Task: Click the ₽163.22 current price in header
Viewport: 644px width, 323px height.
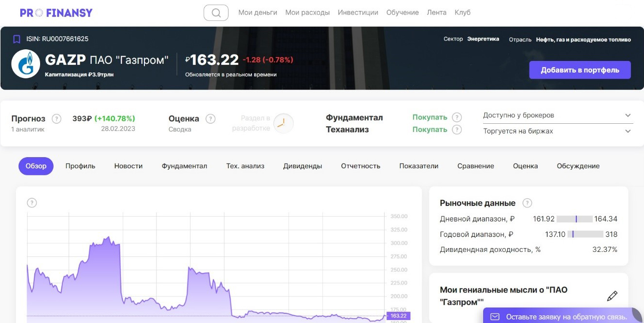Action: 212,60
